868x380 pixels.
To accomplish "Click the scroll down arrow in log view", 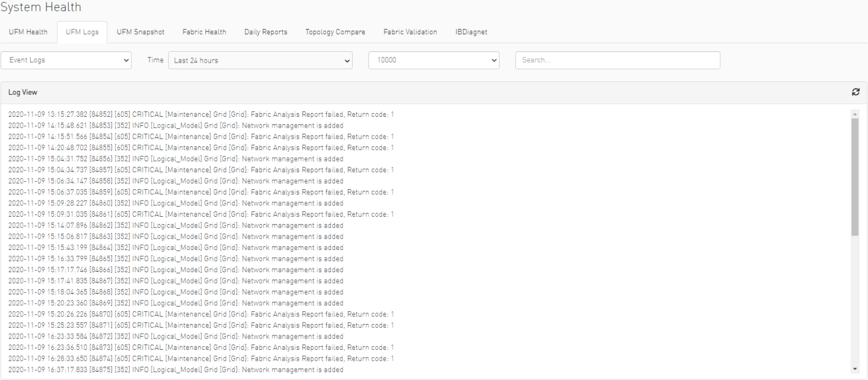I will [x=855, y=369].
